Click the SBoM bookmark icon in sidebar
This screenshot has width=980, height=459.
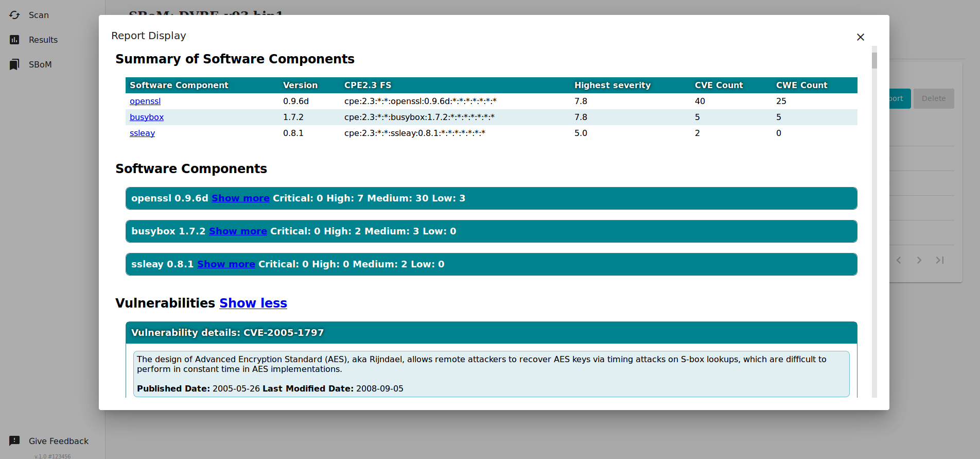tap(14, 64)
